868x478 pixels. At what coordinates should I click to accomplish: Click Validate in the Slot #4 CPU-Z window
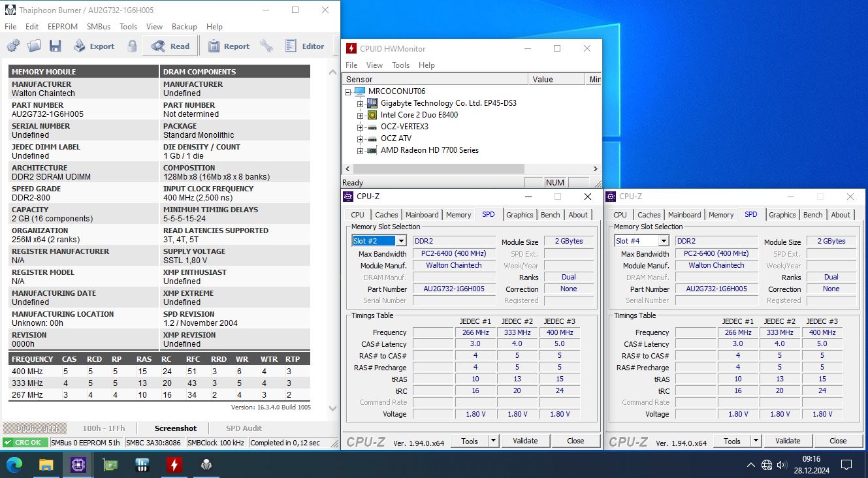coord(788,441)
